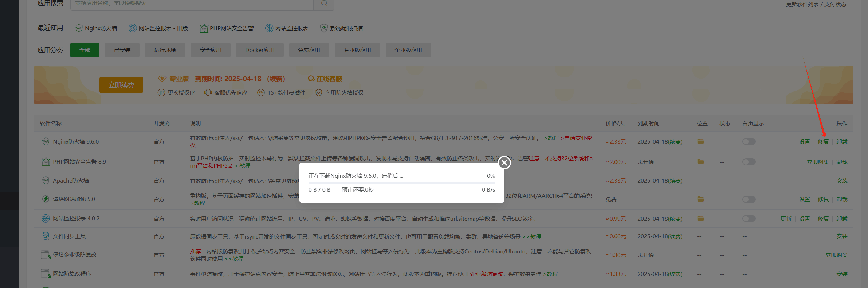Click the 文件同步工具 row icon
This screenshot has width=868, height=288.
[46, 236]
